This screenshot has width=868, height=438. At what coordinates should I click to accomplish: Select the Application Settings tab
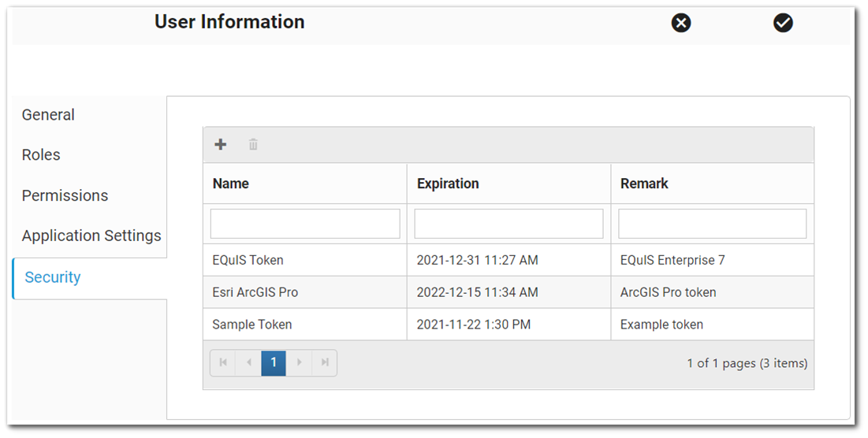[x=91, y=236]
